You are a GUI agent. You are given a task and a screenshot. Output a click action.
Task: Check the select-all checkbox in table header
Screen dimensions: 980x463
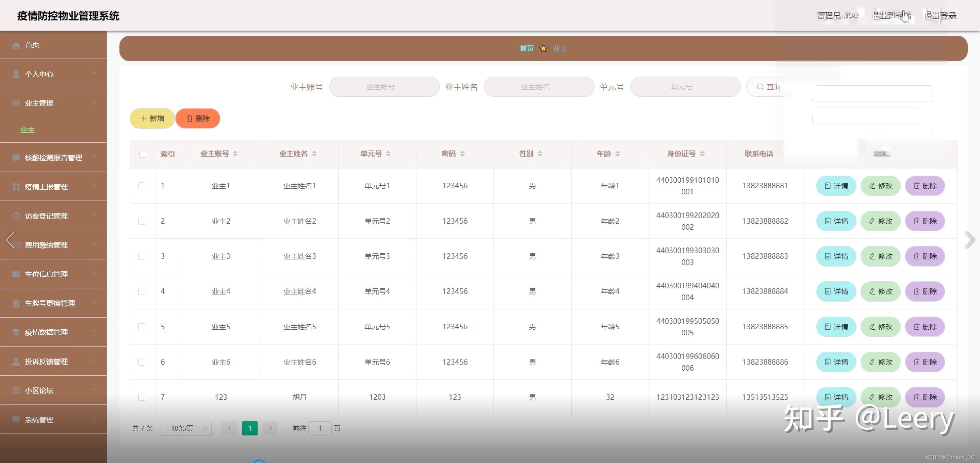click(143, 154)
